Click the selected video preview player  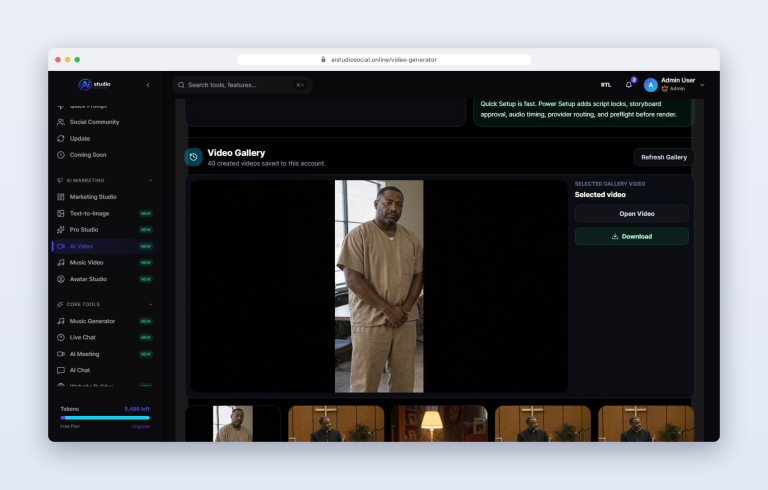pyautogui.click(x=379, y=286)
